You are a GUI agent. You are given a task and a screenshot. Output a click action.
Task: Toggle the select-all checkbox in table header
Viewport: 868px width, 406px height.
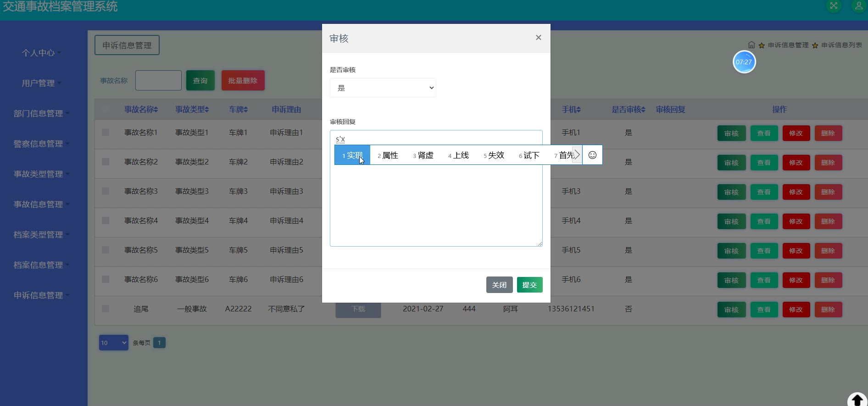pos(106,109)
